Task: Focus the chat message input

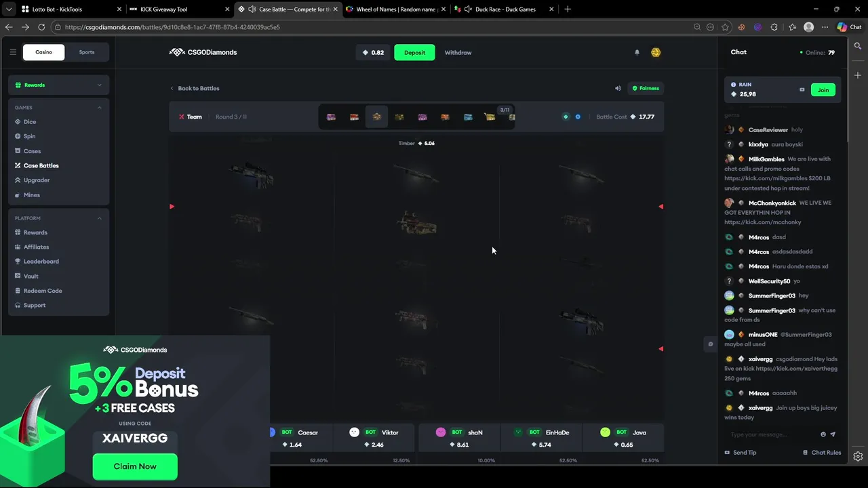Action: (x=772, y=434)
